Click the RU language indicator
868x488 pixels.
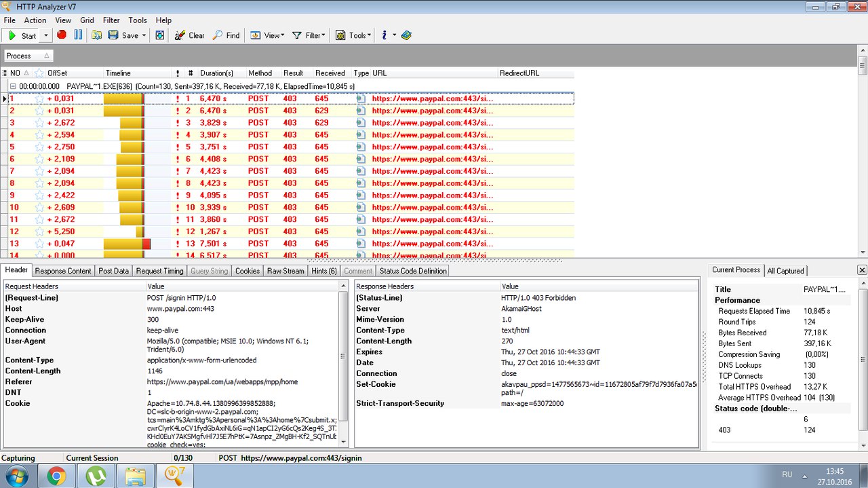[x=787, y=474]
